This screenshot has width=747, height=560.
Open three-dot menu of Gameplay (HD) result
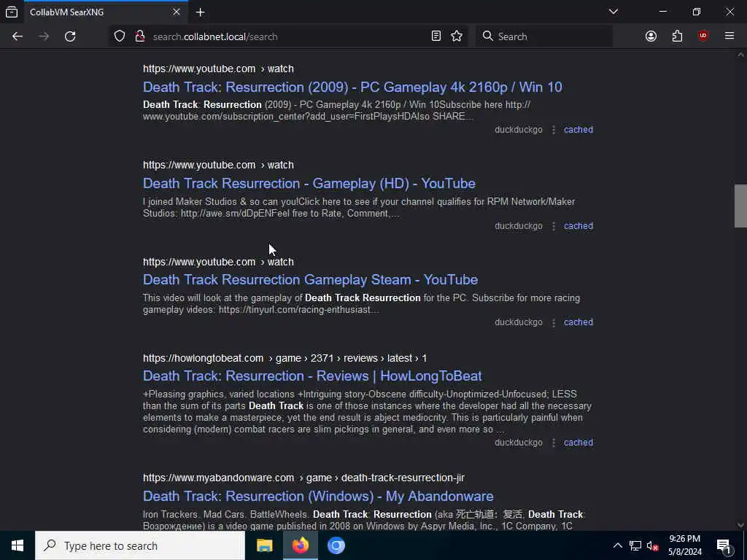[x=554, y=226]
